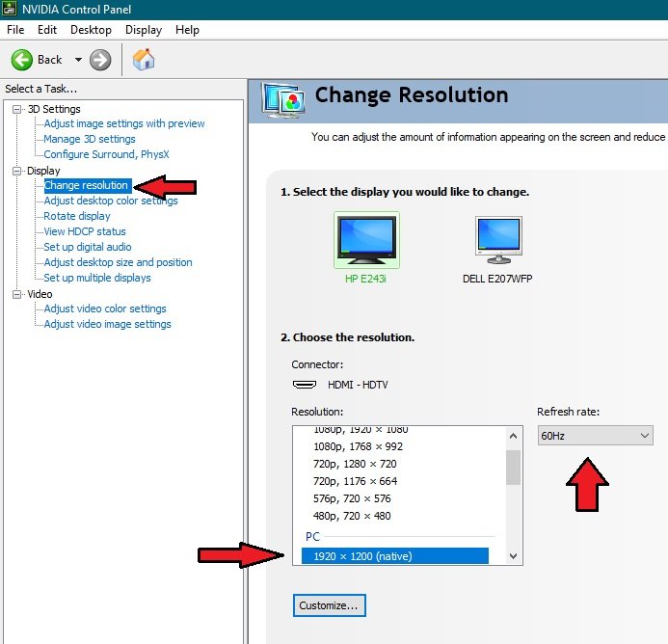Open Adjust video color settings

[105, 309]
